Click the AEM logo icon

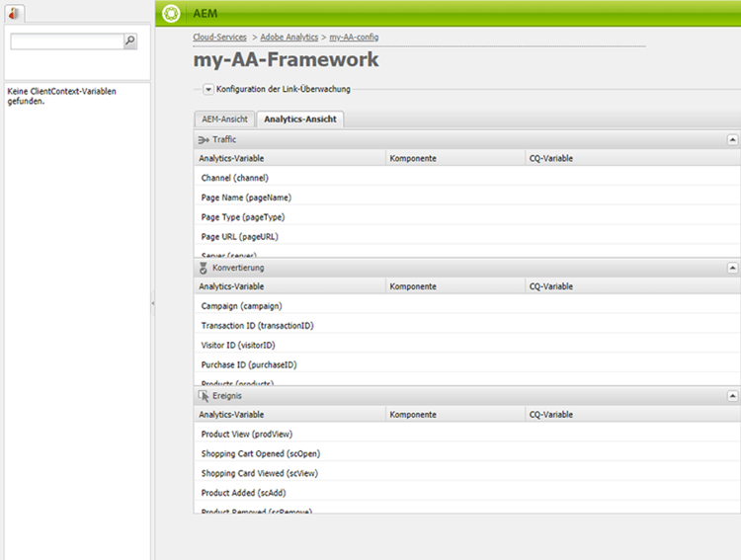171,13
